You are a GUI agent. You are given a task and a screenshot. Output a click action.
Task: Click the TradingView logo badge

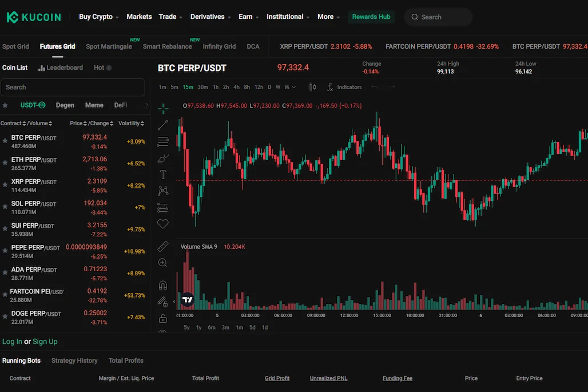coord(187,299)
